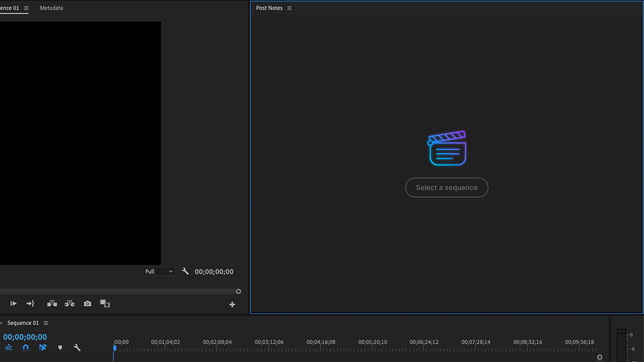Viewport: 644px width, 362px height.
Task: Open the Program Monitor panel menu
Action: (x=26, y=8)
